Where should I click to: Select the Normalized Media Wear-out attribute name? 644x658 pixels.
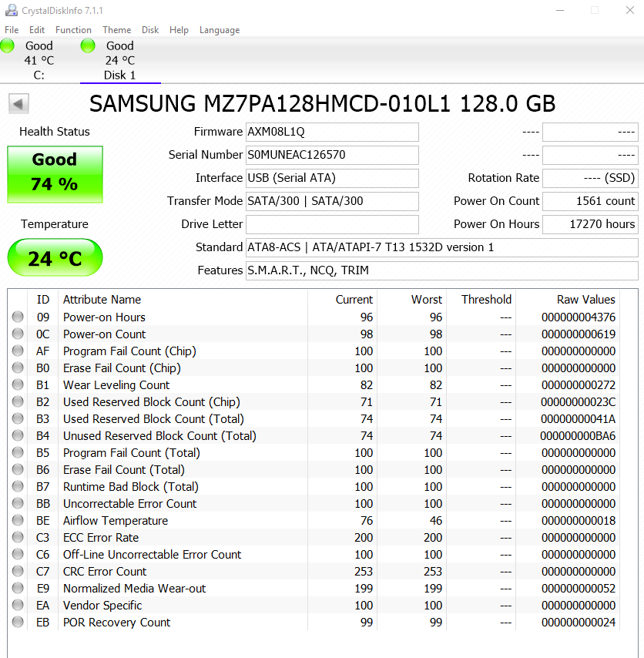(134, 589)
